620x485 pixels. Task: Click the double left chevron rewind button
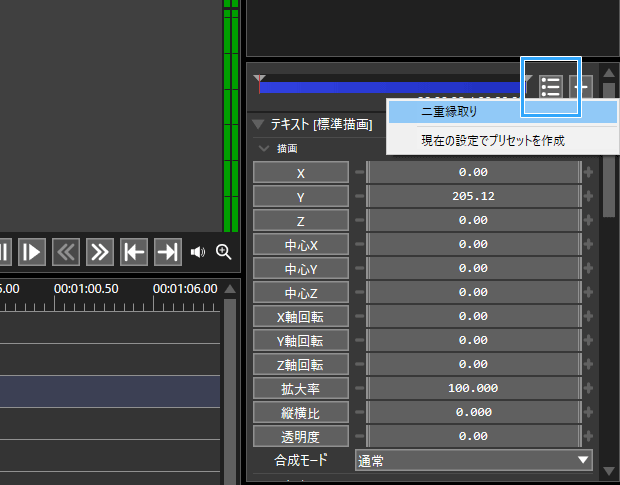point(66,252)
